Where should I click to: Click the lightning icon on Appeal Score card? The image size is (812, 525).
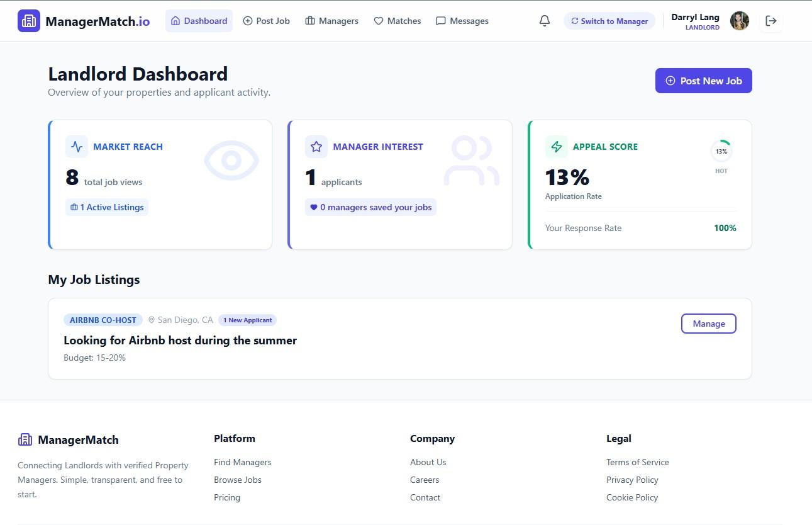click(557, 146)
